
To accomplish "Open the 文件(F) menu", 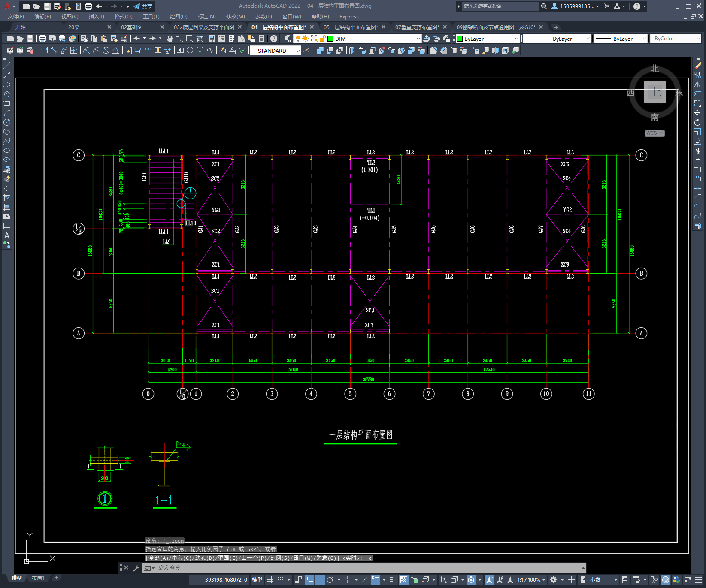I will coord(16,17).
